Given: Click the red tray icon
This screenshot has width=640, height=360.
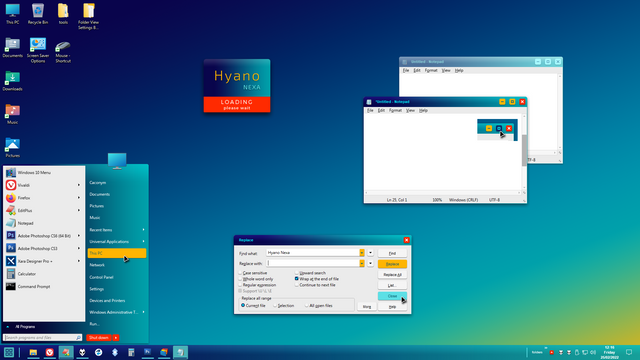Looking at the screenshot, I should pyautogui.click(x=551, y=352).
